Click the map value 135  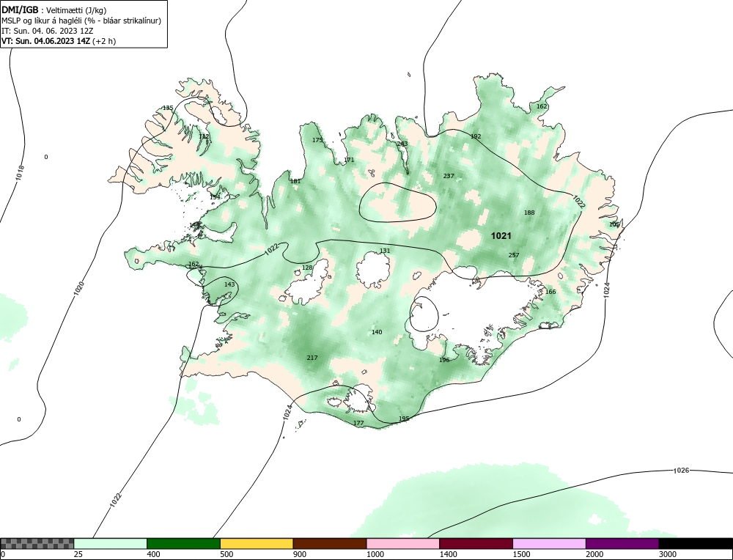pos(167,108)
